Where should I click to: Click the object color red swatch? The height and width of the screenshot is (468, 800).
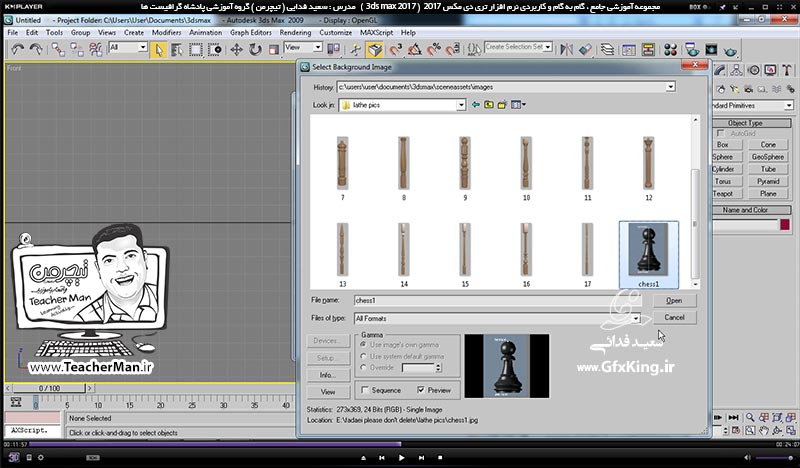click(x=785, y=225)
